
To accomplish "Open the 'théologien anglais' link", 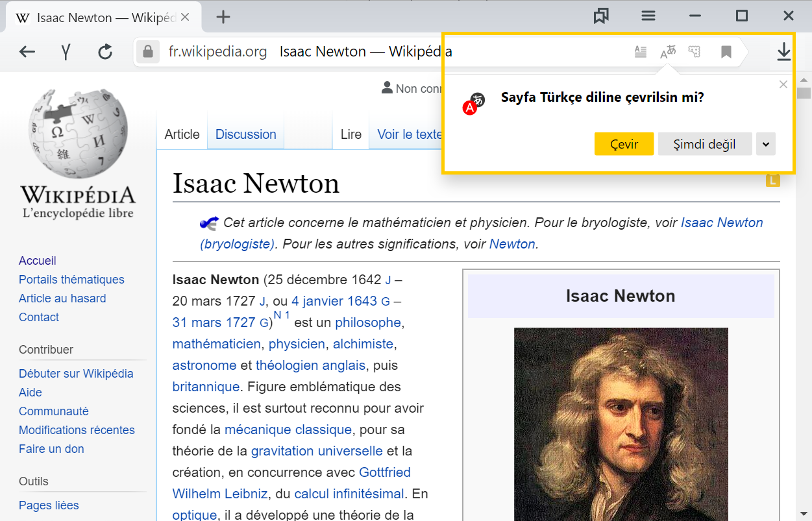I will click(310, 365).
